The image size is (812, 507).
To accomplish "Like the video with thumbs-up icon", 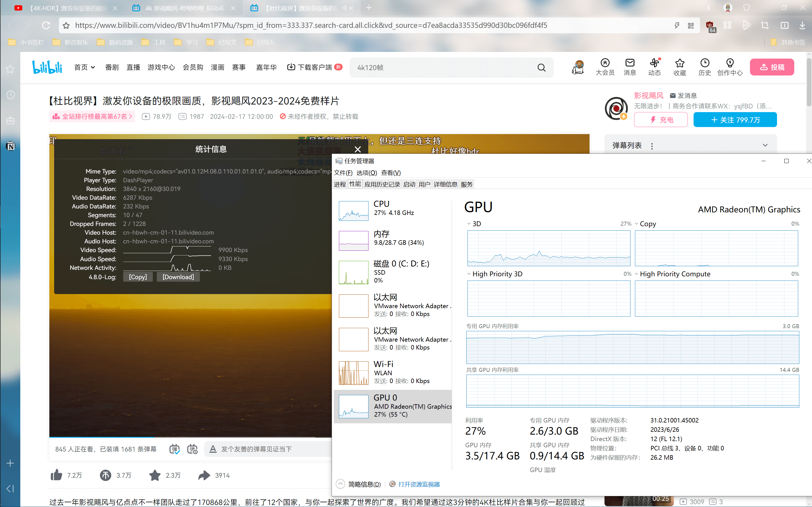I will point(56,475).
